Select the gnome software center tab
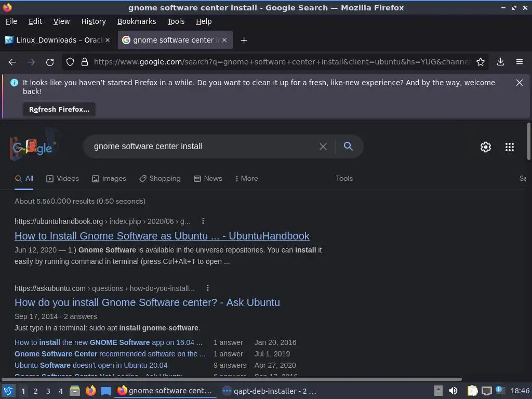The width and height of the screenshot is (532, 399). (x=175, y=40)
